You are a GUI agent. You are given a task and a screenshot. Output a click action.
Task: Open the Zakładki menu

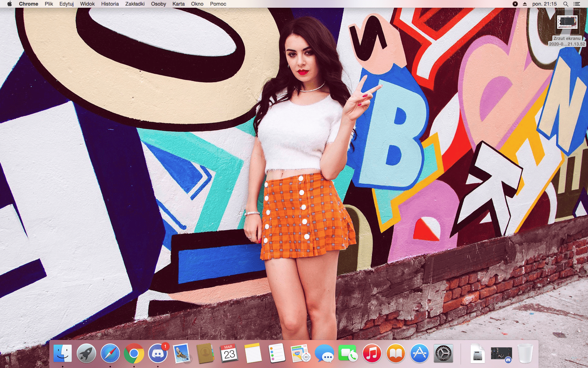point(135,4)
